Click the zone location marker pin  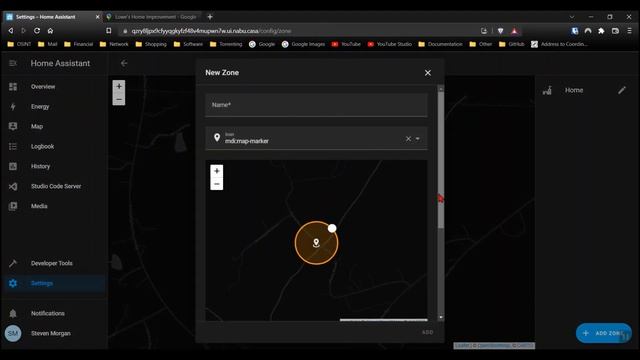tap(316, 243)
